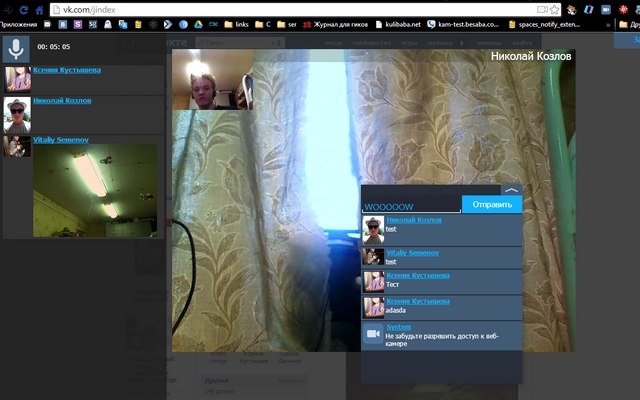Click the Николай Козлов caption on the video
This screenshot has width=640, height=400.
[531, 56]
